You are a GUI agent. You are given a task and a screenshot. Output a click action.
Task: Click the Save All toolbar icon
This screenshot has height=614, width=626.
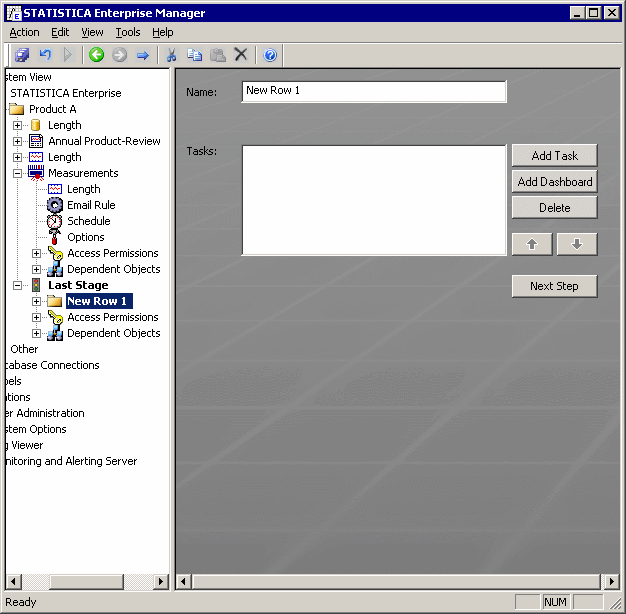click(22, 55)
